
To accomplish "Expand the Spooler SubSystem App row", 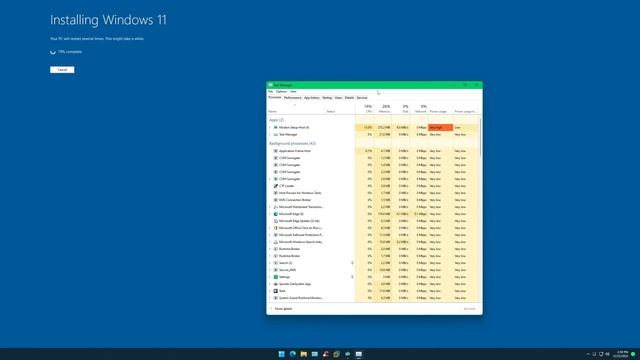I will point(270,284).
